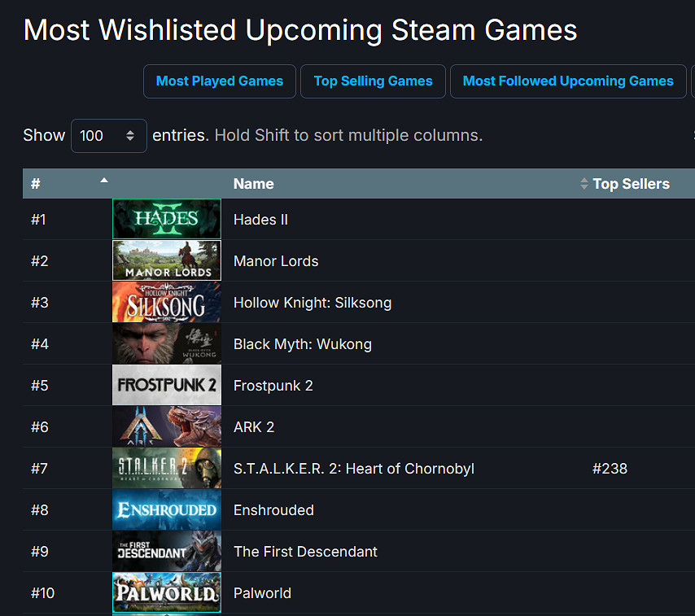Viewport: 695px width, 616px height.
Task: Go to Top Selling Games
Action: (x=373, y=81)
